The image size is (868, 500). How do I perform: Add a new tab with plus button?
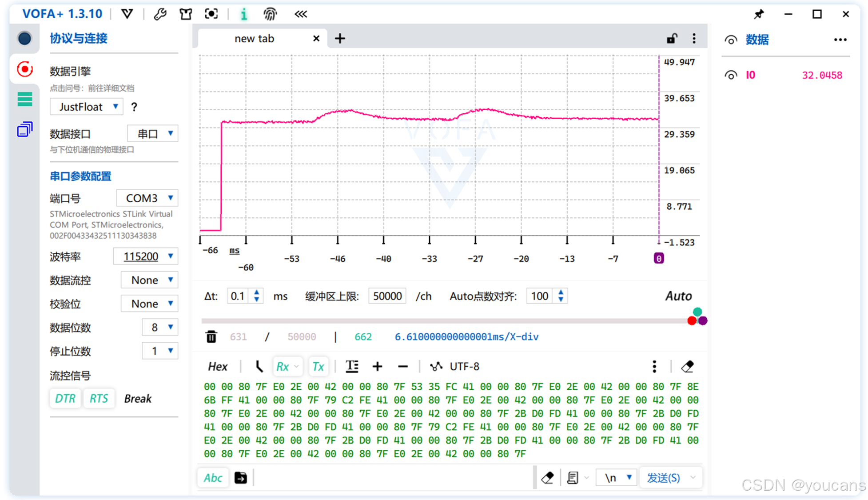point(340,39)
